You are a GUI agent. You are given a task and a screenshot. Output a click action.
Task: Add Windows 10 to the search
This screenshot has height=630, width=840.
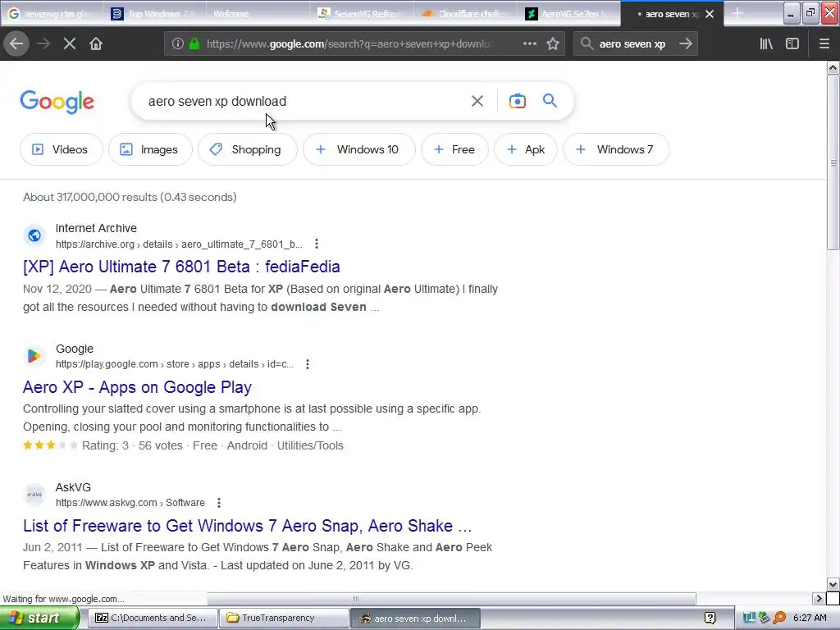(359, 149)
